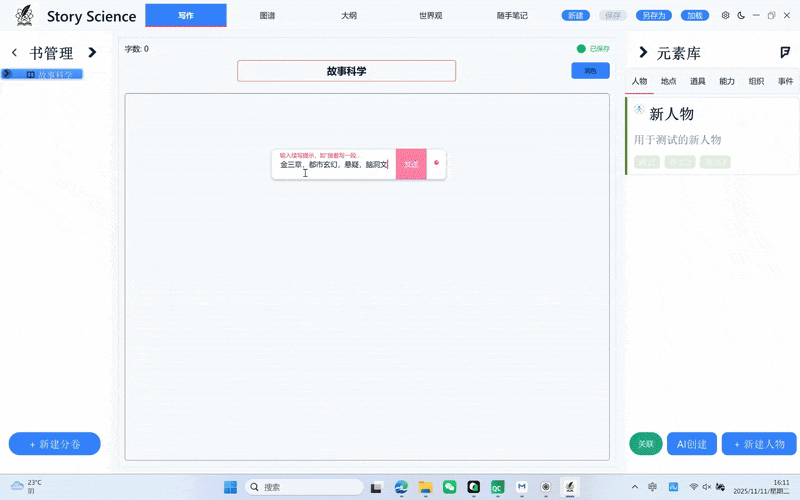Click the black app icon after WeChat
Image resolution: width=800 pixels, height=500 pixels.
(473, 487)
